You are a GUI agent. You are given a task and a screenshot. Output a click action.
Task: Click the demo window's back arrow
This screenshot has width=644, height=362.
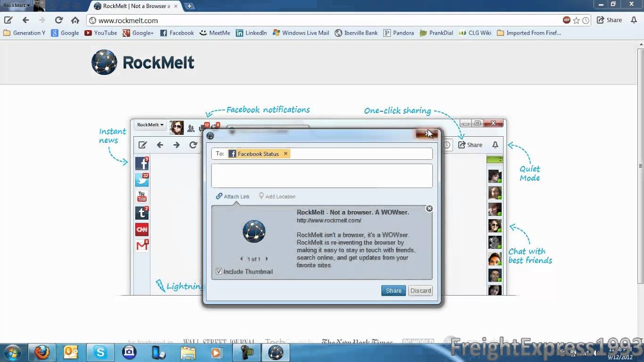tap(160, 145)
